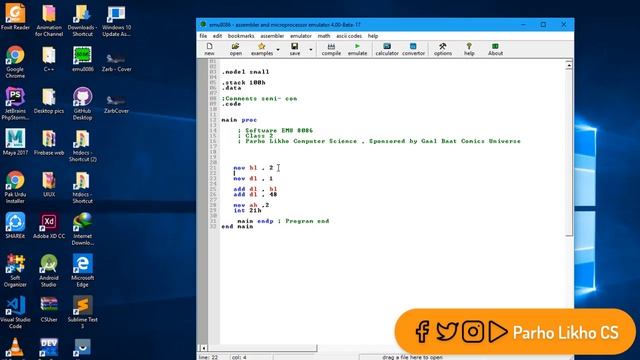The image size is (640, 360).
Task: Open the emulator menu
Action: point(301,36)
